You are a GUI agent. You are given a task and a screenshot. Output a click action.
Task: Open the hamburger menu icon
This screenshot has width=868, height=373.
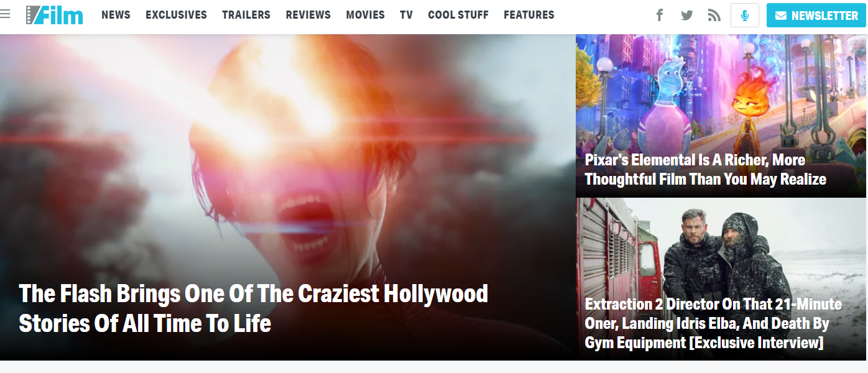click(5, 14)
